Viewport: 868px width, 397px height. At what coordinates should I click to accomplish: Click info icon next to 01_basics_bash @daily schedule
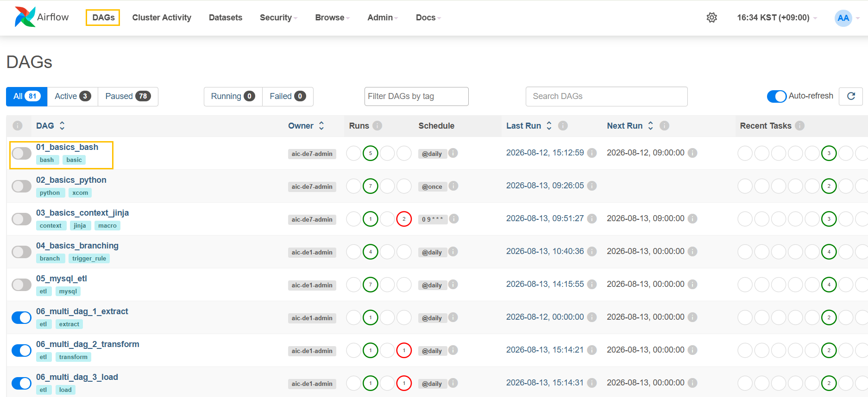pyautogui.click(x=453, y=153)
